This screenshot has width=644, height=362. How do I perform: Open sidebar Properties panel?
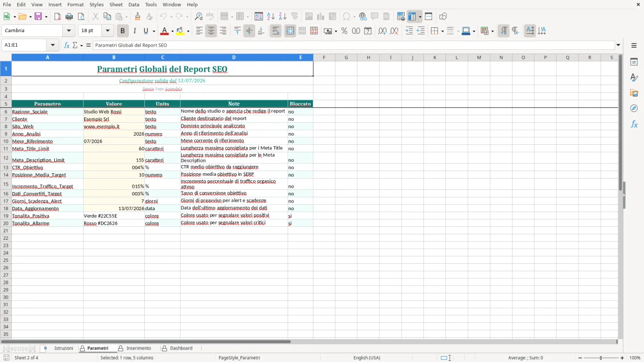coord(634,62)
